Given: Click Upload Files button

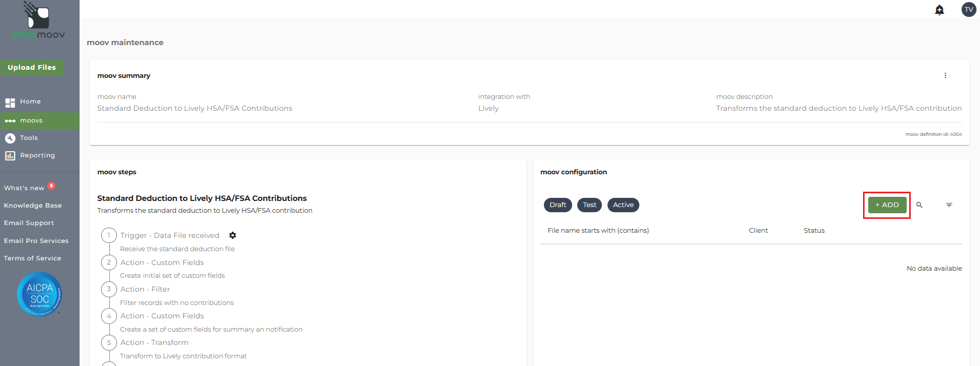Looking at the screenshot, I should coord(32,68).
